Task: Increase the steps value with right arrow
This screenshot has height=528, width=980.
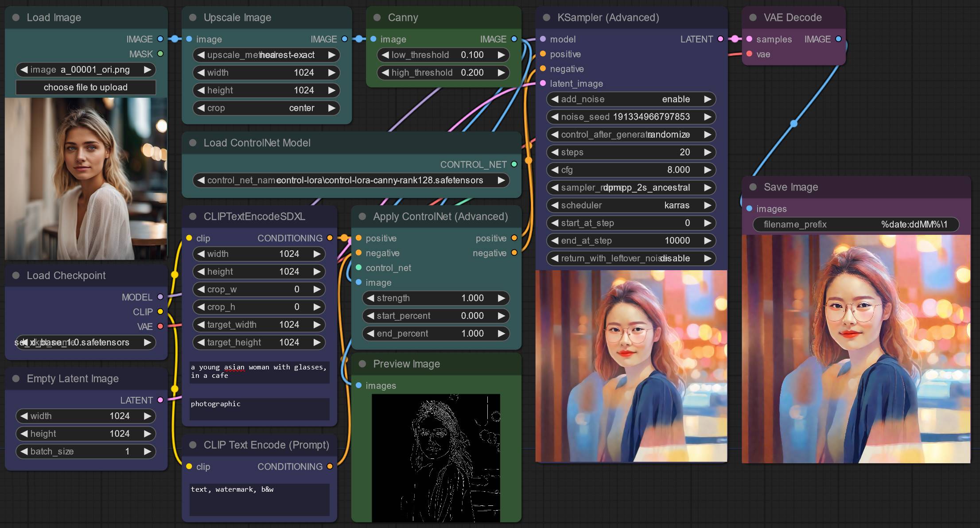Action: (708, 152)
